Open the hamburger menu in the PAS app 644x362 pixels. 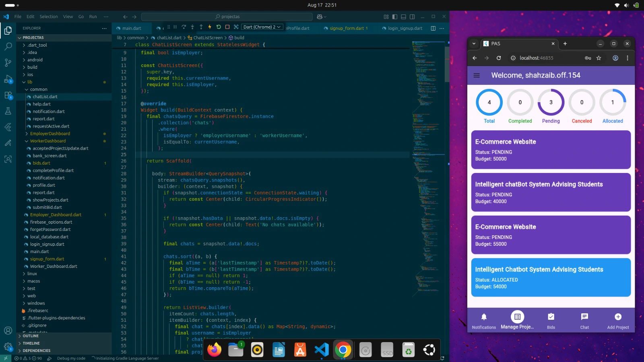click(477, 75)
